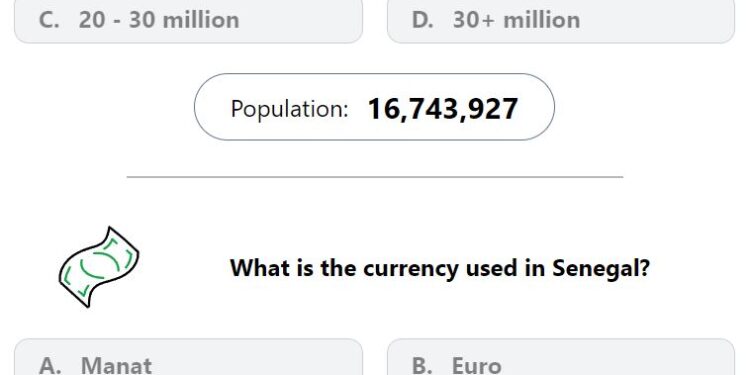Click the letter "A." beside Manat
Viewport: 750px width, 375px height.
pos(50,366)
